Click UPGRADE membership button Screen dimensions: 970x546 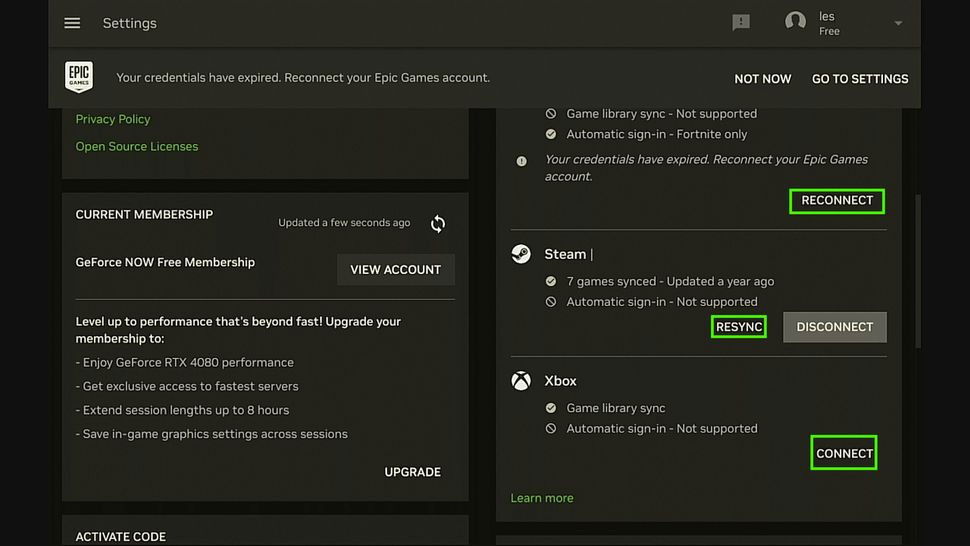[413, 472]
